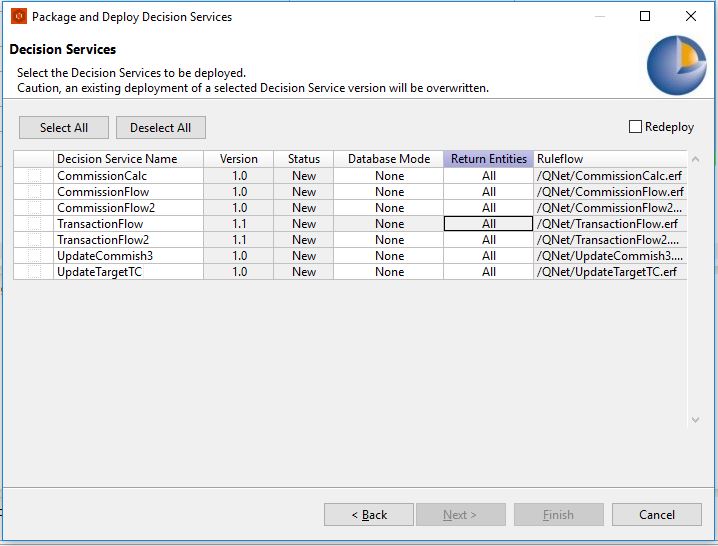The height and width of the screenshot is (546, 718).
Task: Click the Status column header
Action: tap(304, 159)
